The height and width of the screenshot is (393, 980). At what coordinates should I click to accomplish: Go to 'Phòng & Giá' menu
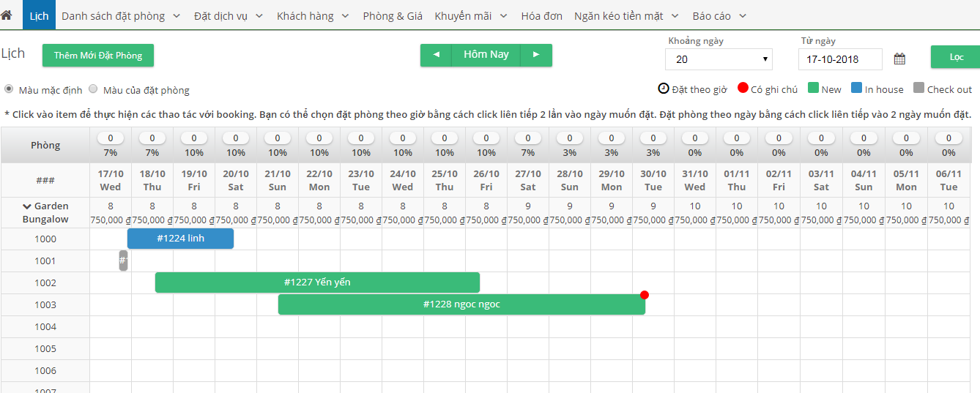point(392,15)
